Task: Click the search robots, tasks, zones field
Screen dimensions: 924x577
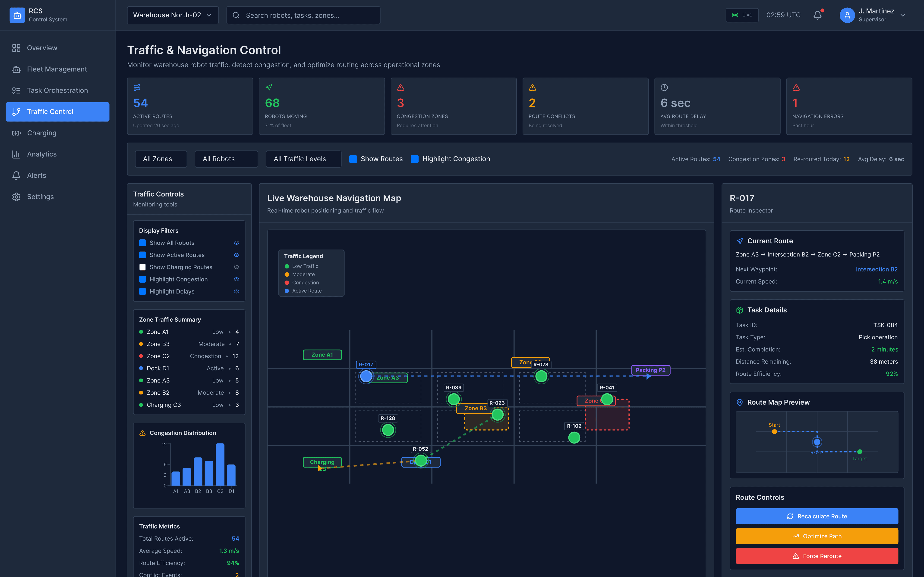Action: (x=303, y=15)
